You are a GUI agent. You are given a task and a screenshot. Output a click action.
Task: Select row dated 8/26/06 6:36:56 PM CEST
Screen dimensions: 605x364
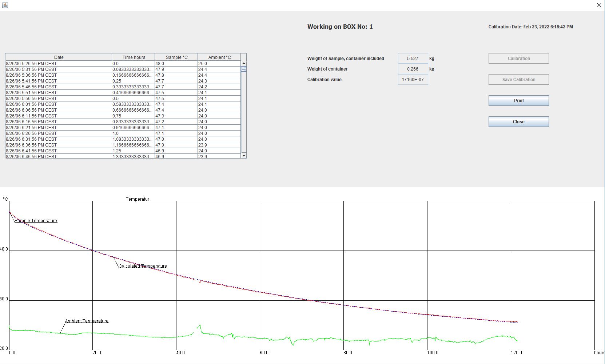click(123, 145)
